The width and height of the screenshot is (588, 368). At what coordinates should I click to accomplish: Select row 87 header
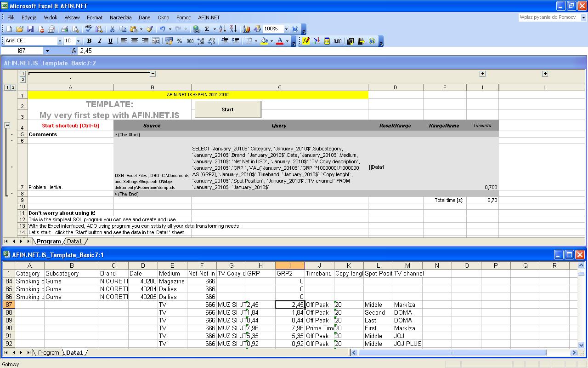click(9, 305)
